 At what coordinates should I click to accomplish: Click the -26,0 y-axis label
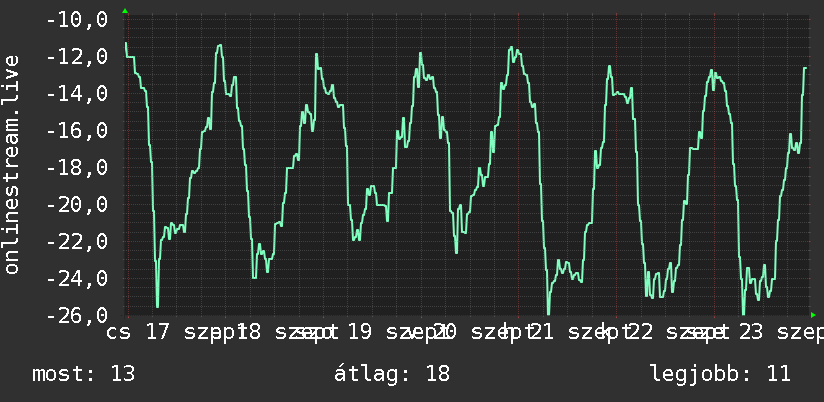tap(77, 315)
